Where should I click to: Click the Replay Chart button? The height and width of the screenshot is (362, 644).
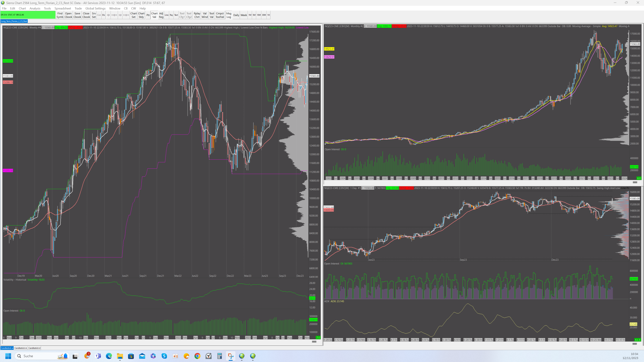[x=197, y=15]
